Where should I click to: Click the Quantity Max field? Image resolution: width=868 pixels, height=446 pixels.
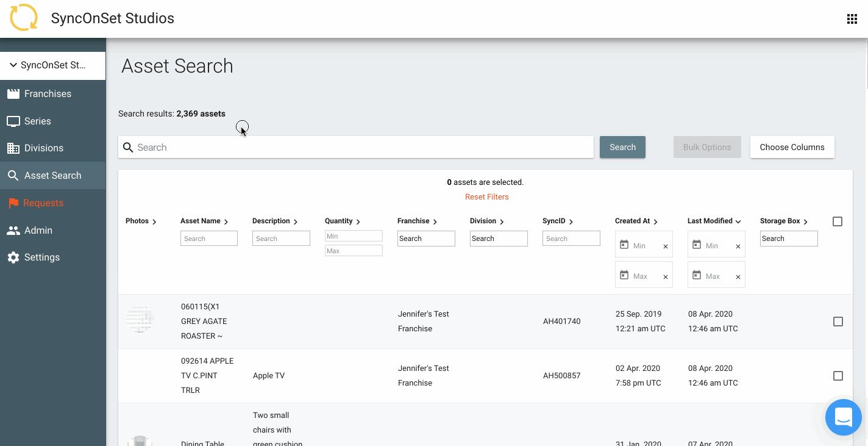click(354, 251)
